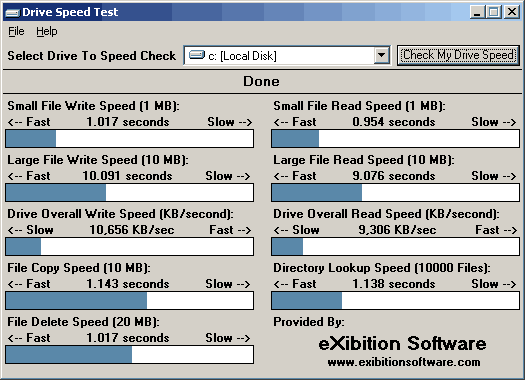Click the Drive Overall Write Speed bar

pyautogui.click(x=130, y=246)
